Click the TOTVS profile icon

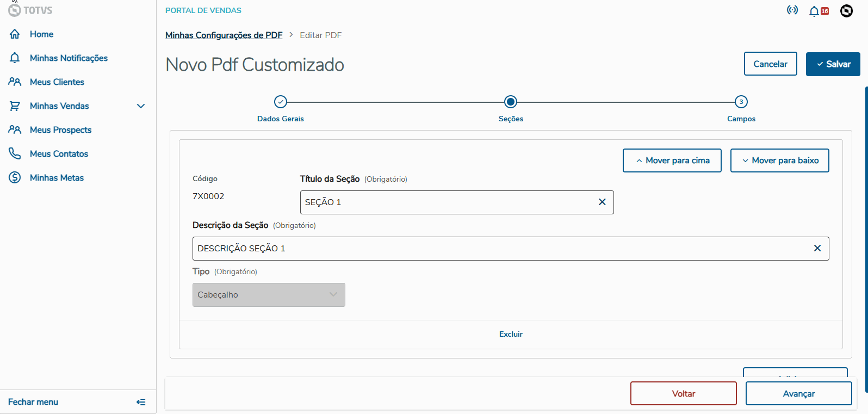coord(846,11)
